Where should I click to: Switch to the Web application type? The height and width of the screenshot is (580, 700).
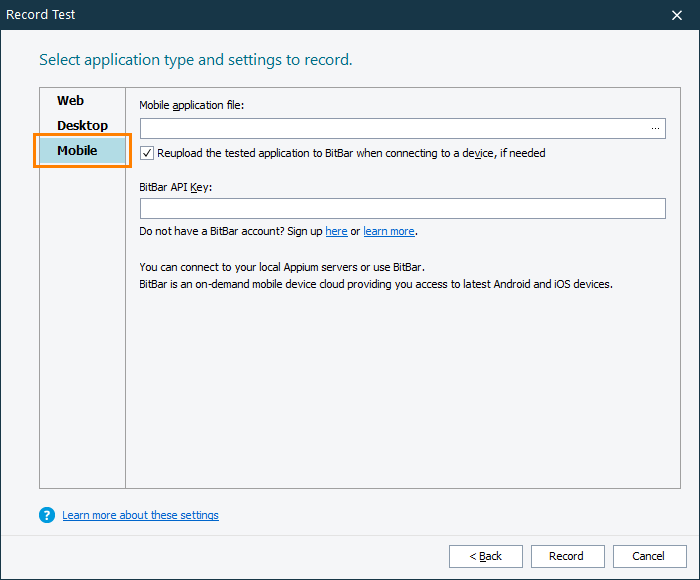click(x=70, y=100)
